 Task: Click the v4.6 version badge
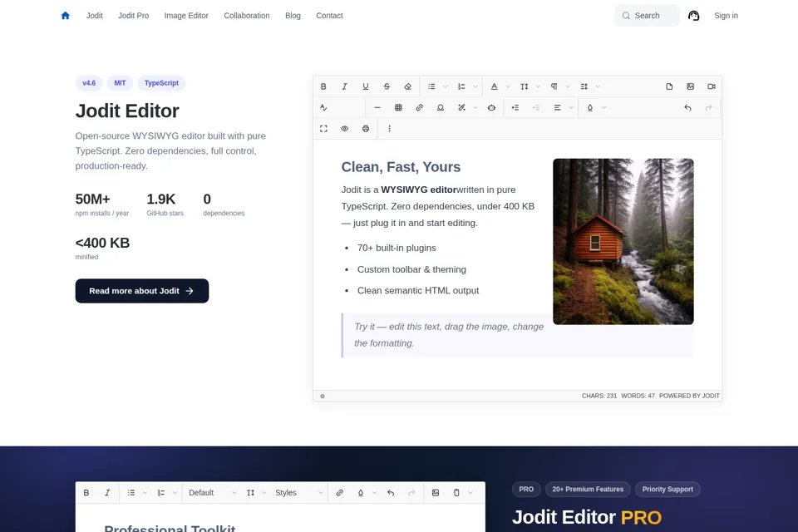click(x=89, y=83)
